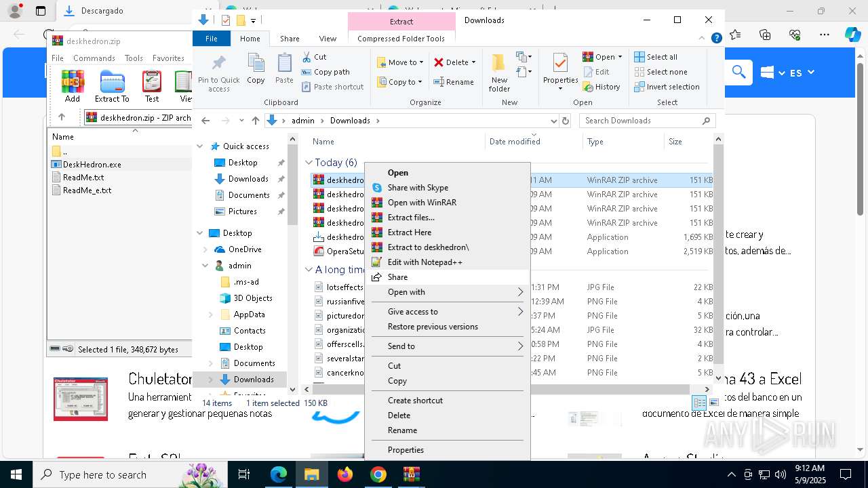
Task: Click the WinRAR Extract To icon
Action: [112, 86]
